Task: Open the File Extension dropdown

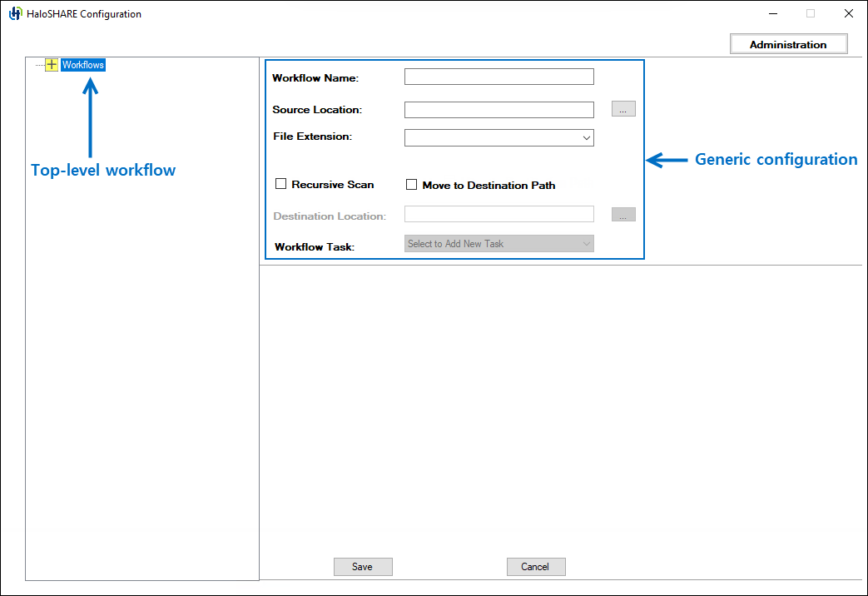Action: pyautogui.click(x=498, y=137)
